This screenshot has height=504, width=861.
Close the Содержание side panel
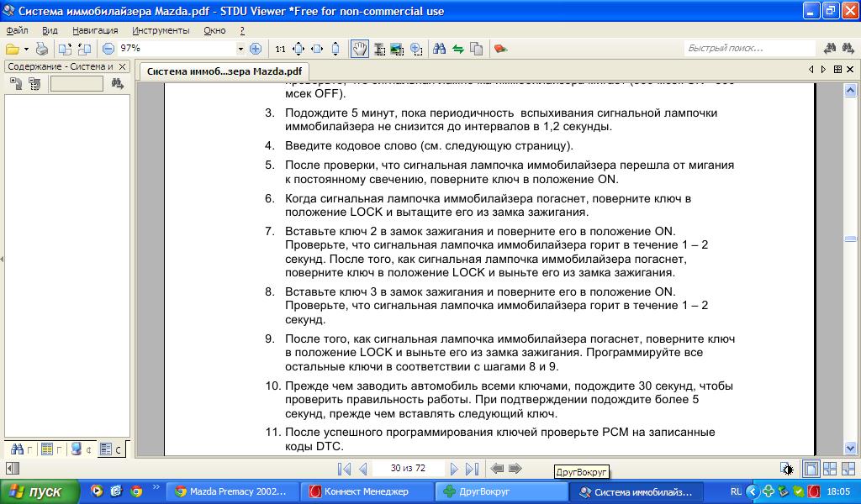point(123,67)
